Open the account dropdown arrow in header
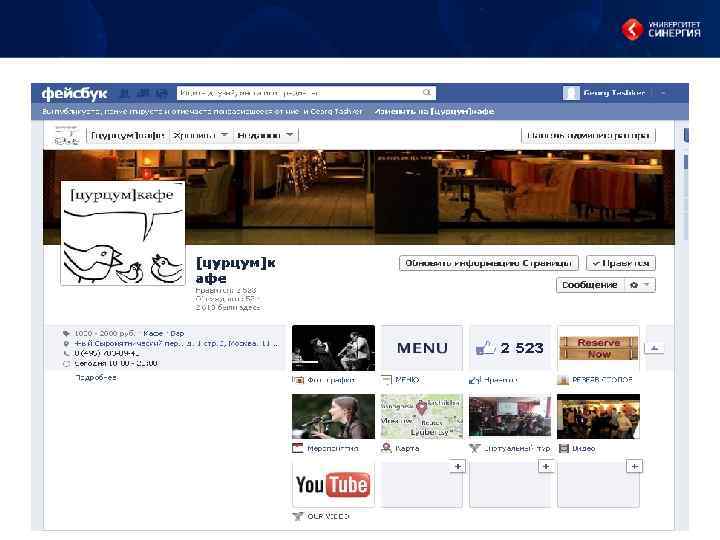This screenshot has height=540, width=720. point(663,93)
